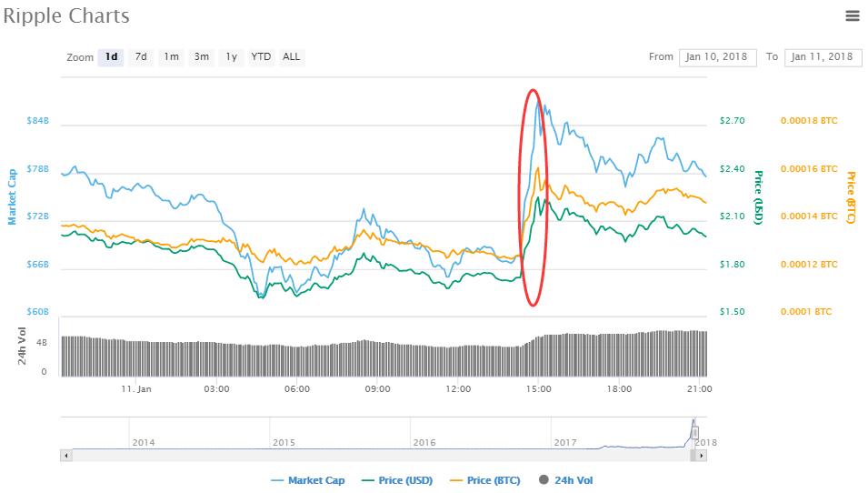Image resolution: width=868 pixels, height=493 pixels.
Task: Click the 4B volume axis label
Action: 42,343
